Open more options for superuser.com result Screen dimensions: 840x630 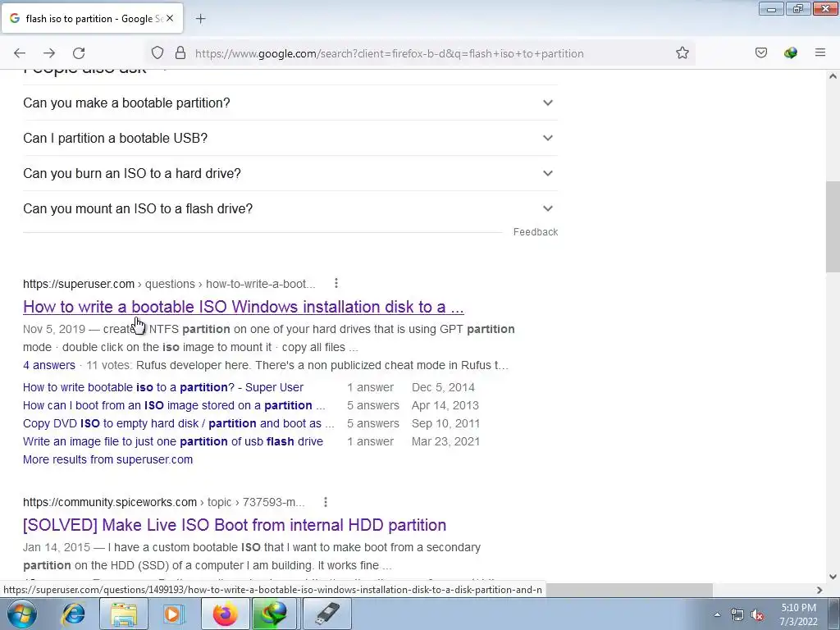336,283
